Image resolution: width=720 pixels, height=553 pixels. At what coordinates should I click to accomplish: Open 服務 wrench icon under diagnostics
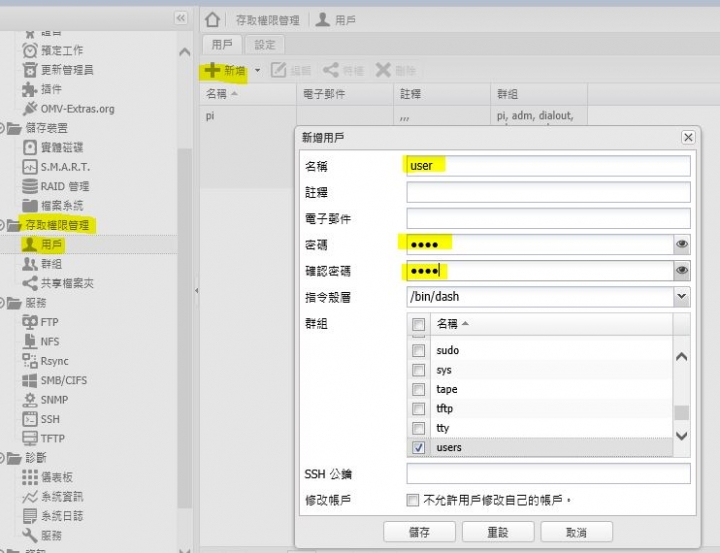click(30, 535)
